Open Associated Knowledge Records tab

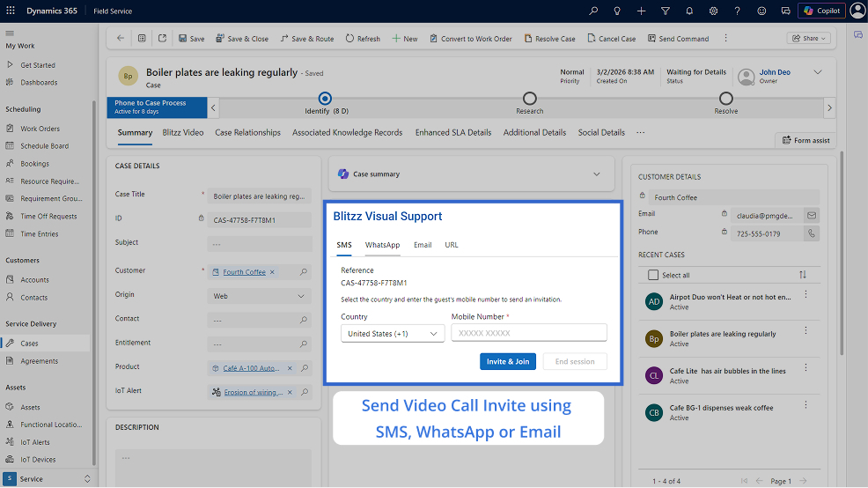click(347, 132)
